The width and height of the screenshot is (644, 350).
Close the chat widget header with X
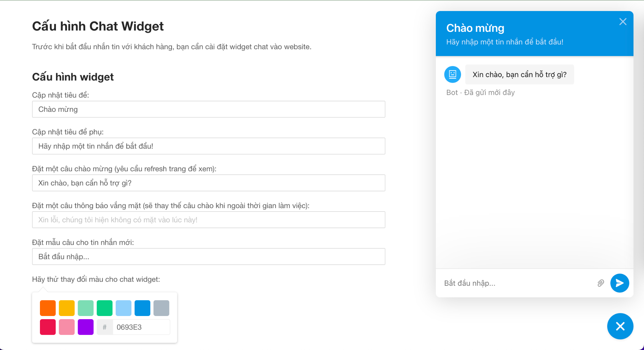pyautogui.click(x=623, y=22)
